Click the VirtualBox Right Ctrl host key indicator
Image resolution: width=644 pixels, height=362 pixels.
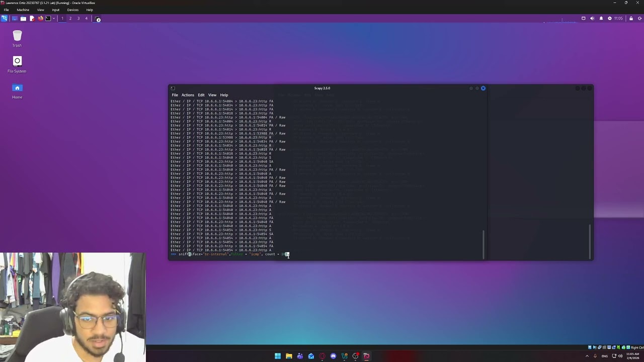click(x=637, y=347)
